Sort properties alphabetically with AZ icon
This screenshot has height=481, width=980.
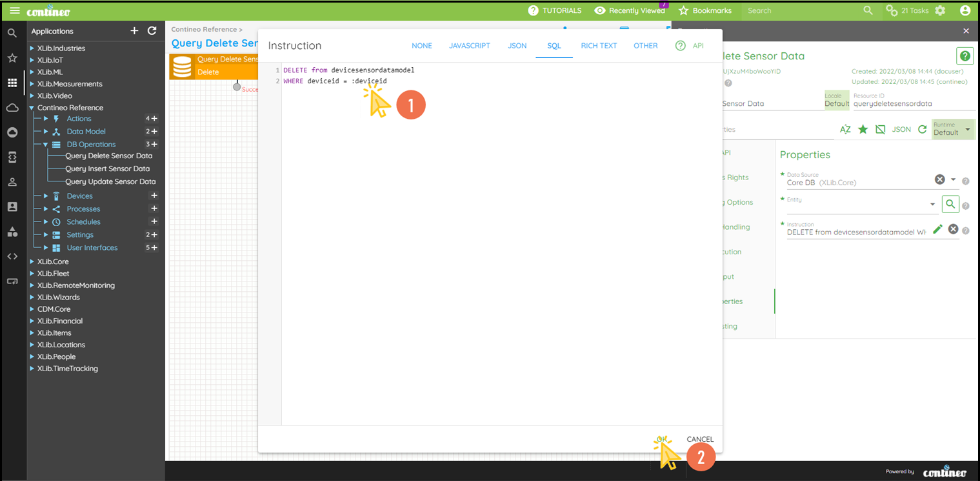coord(845,129)
